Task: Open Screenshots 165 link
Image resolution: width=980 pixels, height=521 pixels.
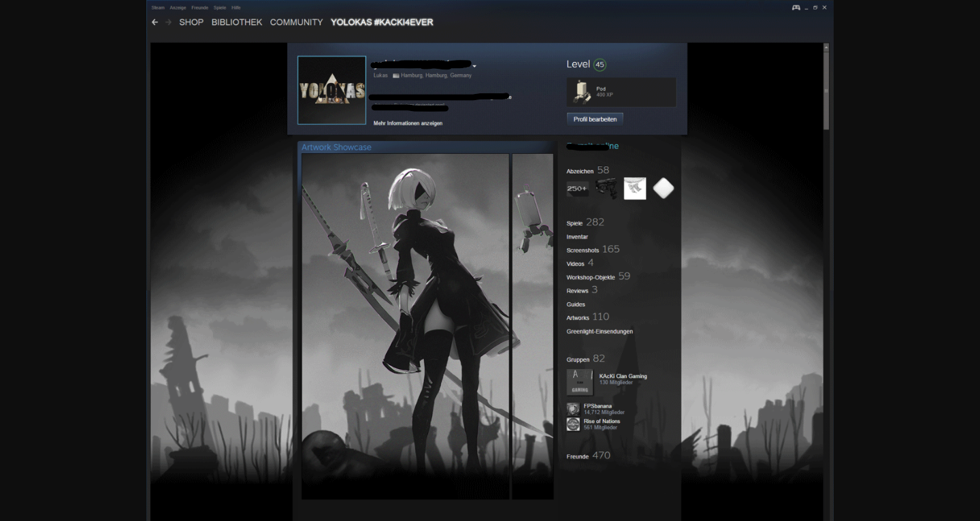Action: point(593,249)
